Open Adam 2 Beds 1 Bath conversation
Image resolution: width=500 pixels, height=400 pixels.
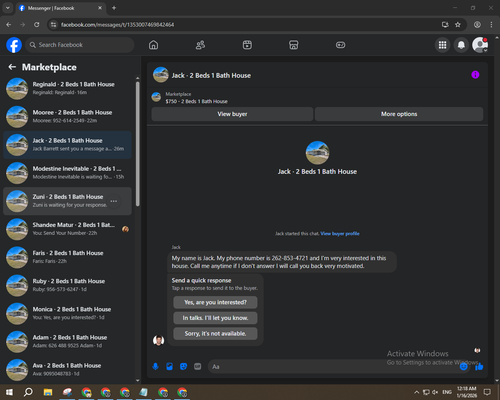click(68, 341)
